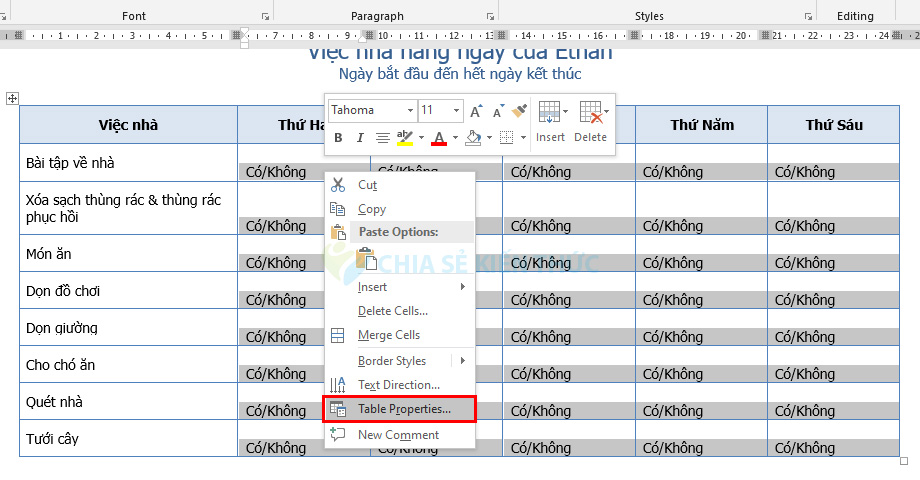Click the Shrink Font icon
Viewport: 920px width, 480px height.
[496, 110]
